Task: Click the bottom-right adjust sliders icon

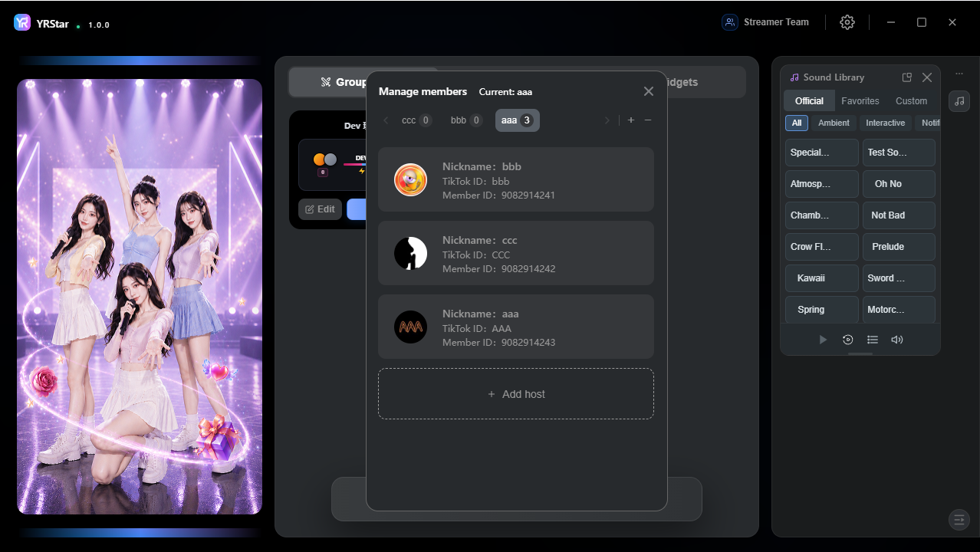Action: [959, 520]
